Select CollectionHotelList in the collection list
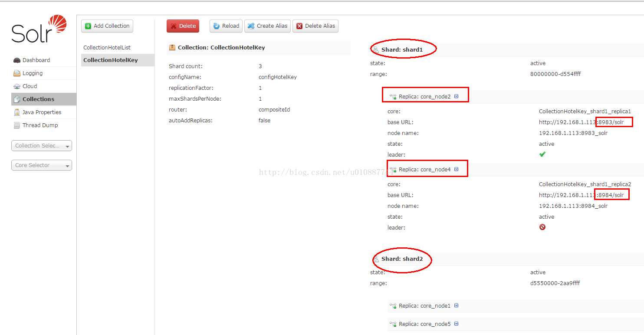644x335 pixels. click(118, 48)
